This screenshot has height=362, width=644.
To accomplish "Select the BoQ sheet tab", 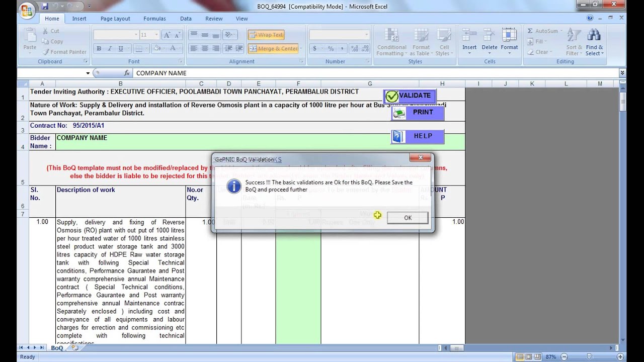I will pyautogui.click(x=57, y=348).
